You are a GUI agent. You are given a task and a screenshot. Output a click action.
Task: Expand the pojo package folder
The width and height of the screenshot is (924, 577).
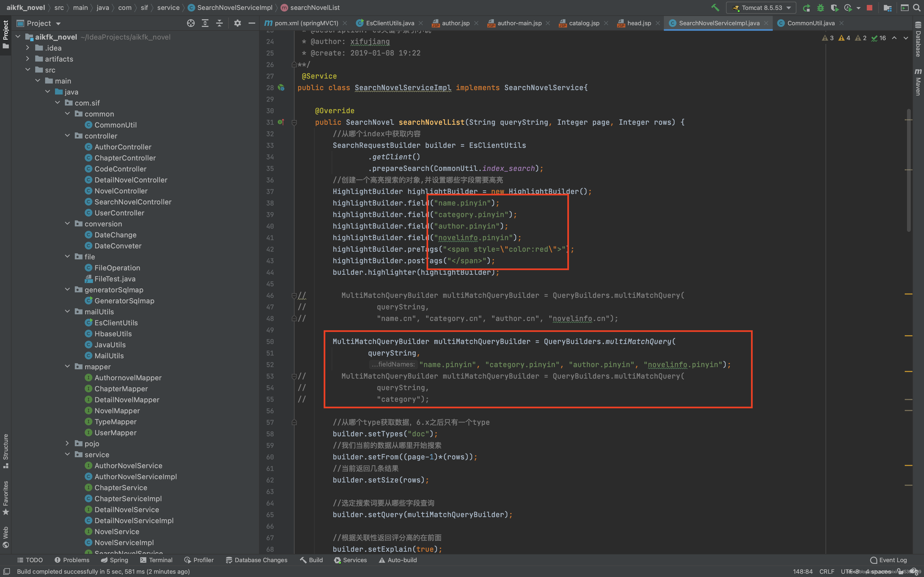tap(67, 443)
